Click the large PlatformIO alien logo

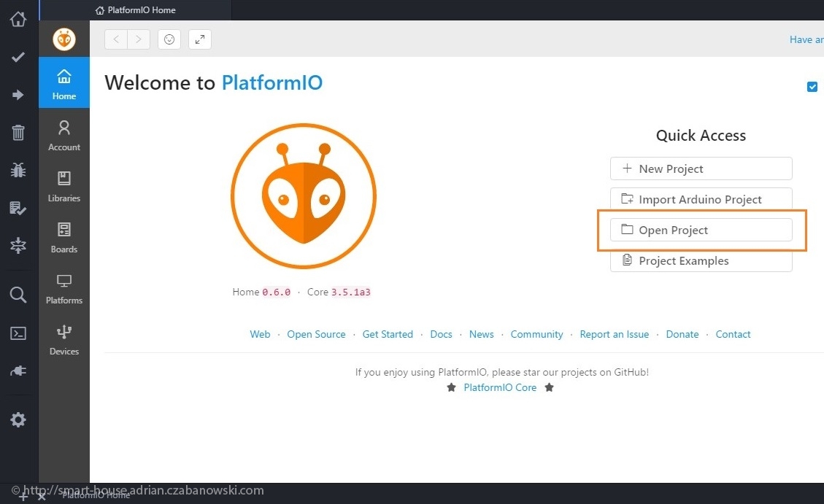click(303, 195)
